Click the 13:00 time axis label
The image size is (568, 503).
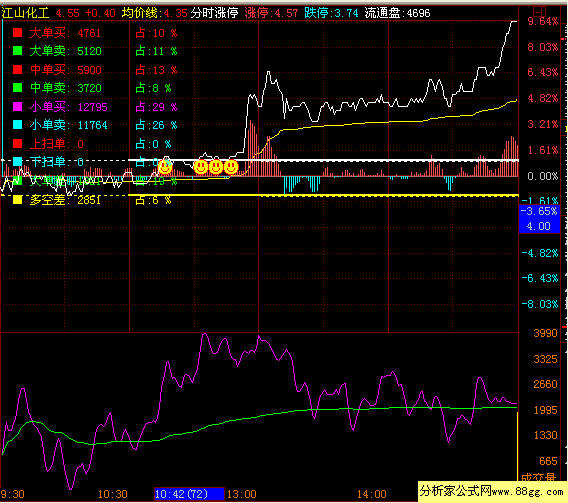(242, 494)
